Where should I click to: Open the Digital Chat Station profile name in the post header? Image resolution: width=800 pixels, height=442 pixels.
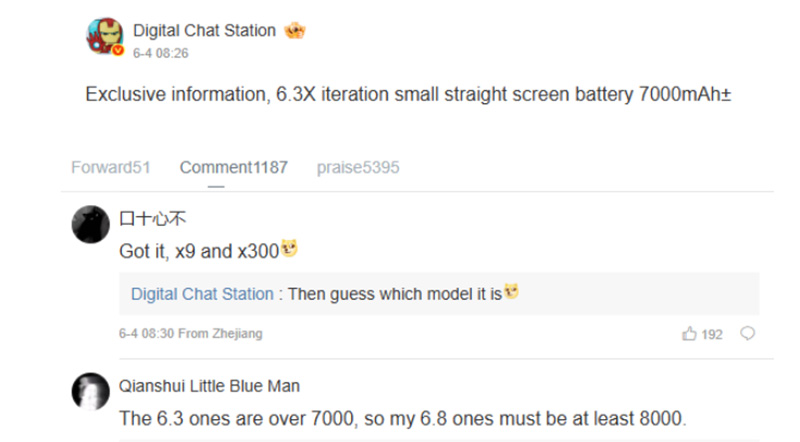coord(204,31)
